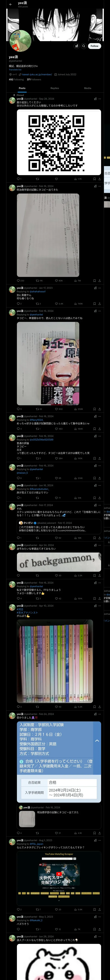Switch to the Replies tab
110x980 pixels.
(x=55, y=88)
